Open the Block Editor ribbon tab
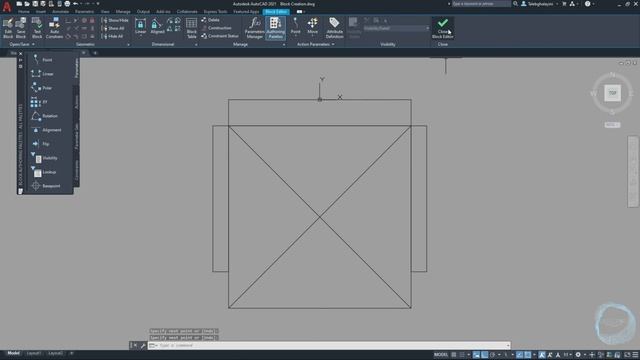The width and height of the screenshot is (640, 360). point(276,12)
